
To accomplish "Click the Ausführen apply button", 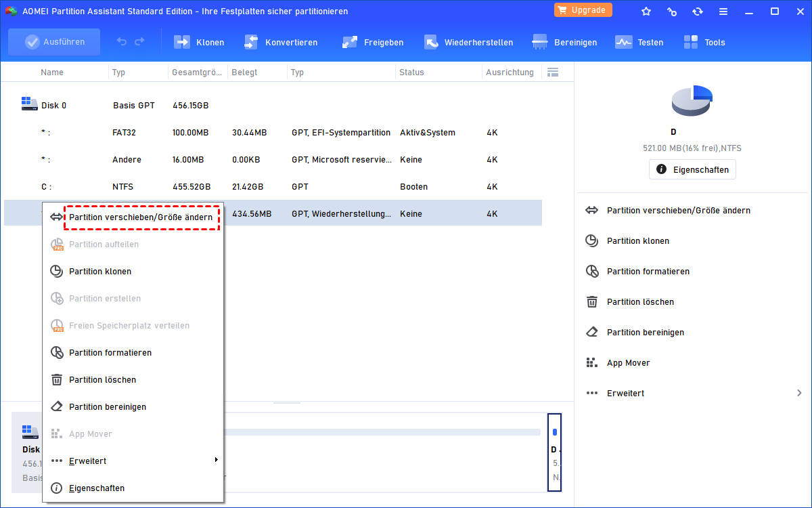I will (x=54, y=42).
